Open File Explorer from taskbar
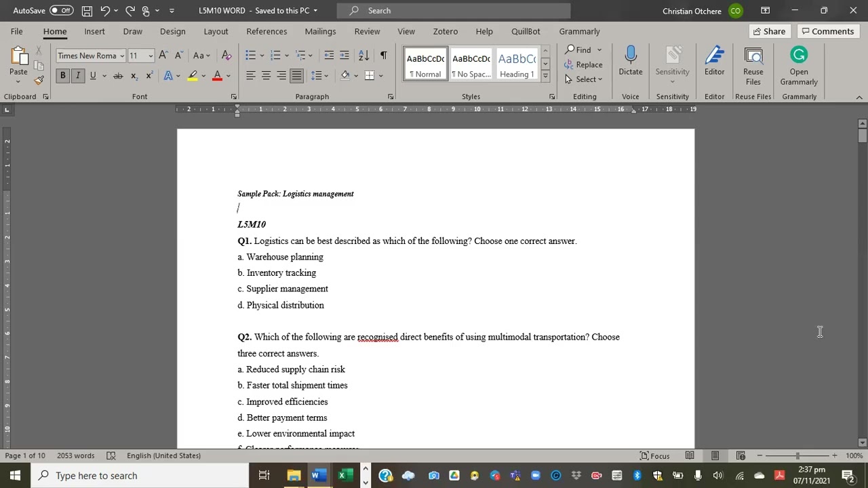Viewport: 868px width, 488px height. pos(294,476)
